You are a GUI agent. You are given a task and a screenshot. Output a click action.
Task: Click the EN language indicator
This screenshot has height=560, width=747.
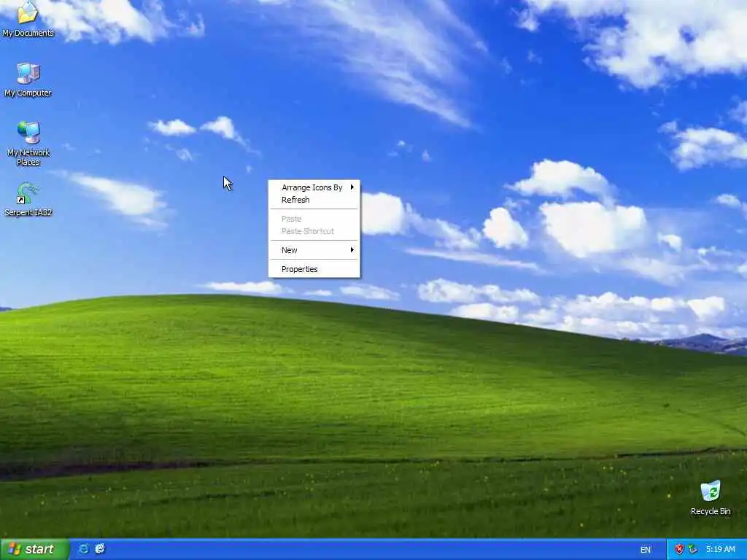coord(645,550)
